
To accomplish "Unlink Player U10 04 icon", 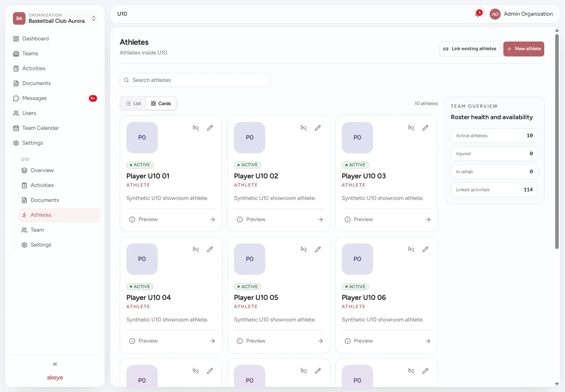I will tap(196, 249).
